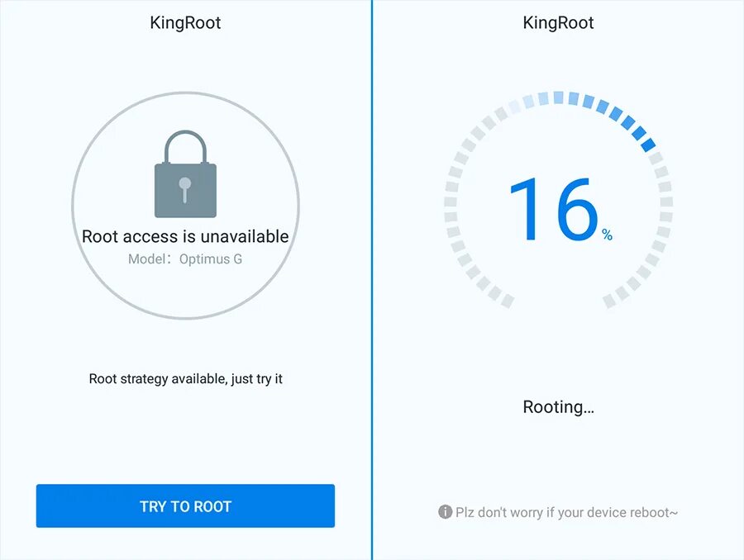Tap the small percent symbol
Viewport: 744px width, 560px height.
pos(608,236)
